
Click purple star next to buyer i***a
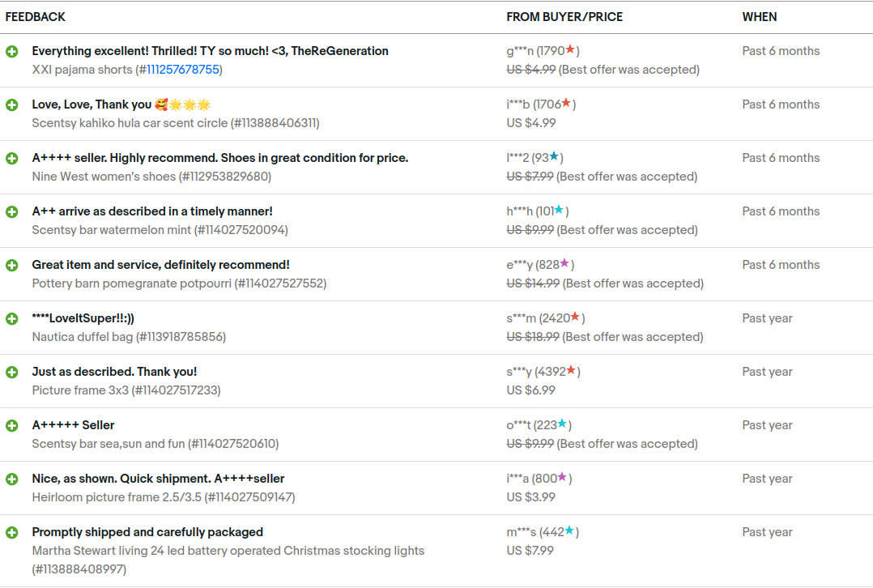[x=562, y=478]
